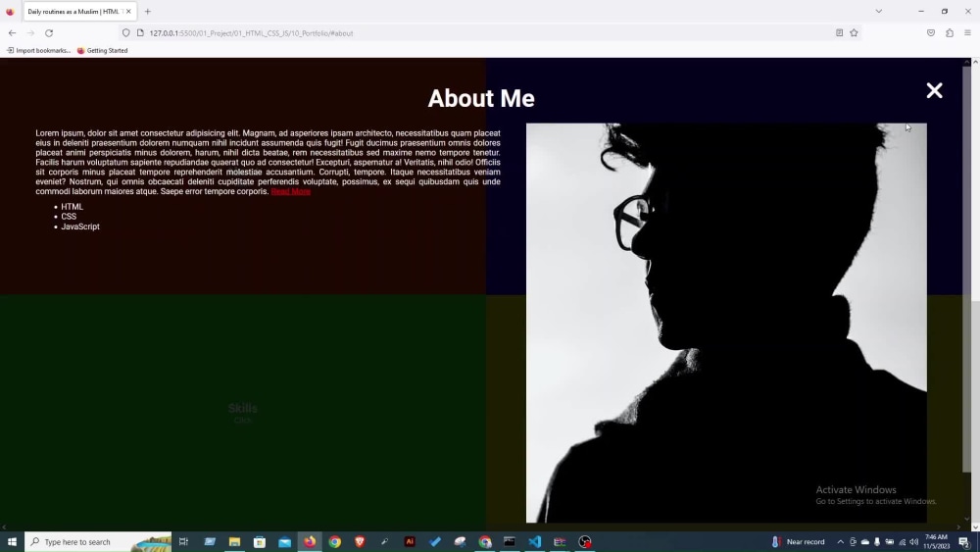Screen dimensions: 980x552
Task: Open Google Chrome from the taskbar
Action: tap(335, 541)
